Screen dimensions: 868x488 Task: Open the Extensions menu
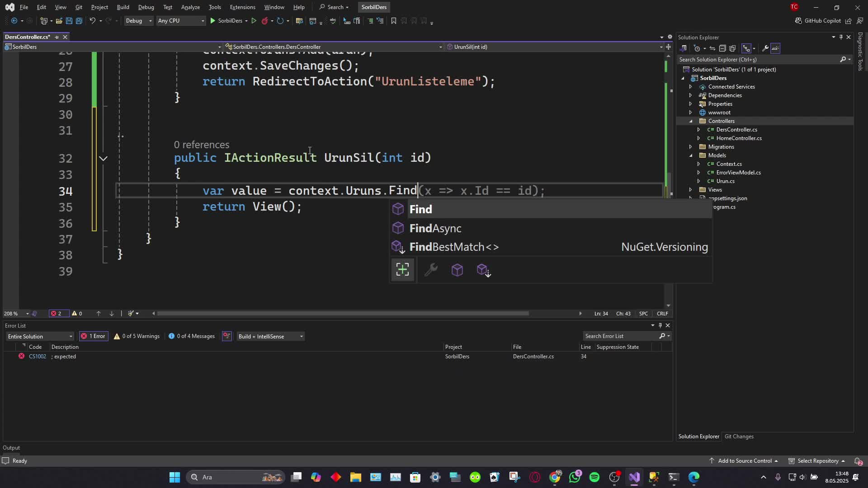click(242, 7)
